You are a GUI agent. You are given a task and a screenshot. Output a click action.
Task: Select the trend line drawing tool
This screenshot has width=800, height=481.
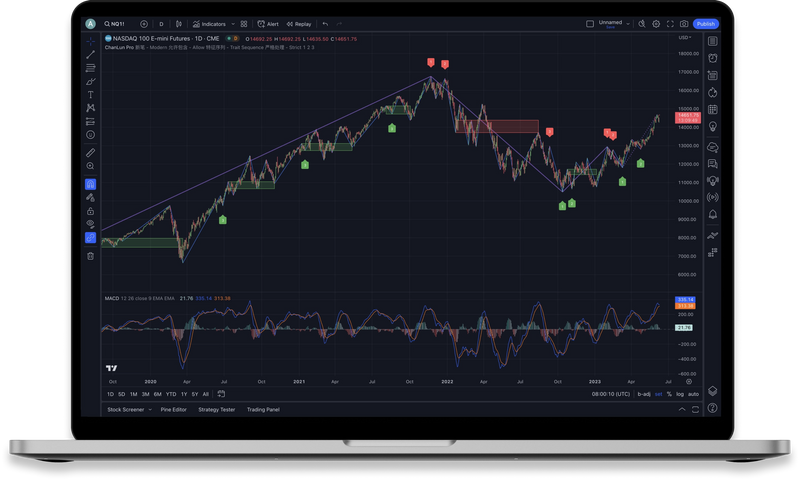tap(90, 55)
